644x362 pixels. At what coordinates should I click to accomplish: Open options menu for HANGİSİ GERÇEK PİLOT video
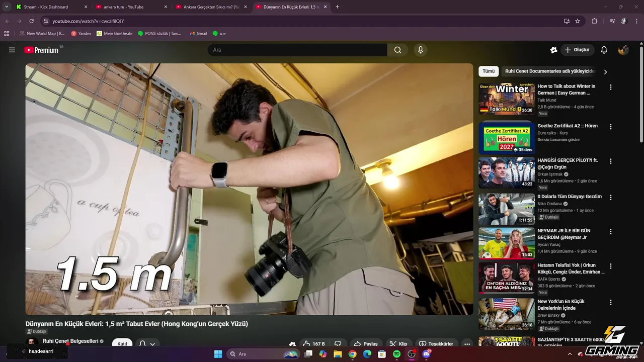(611, 161)
